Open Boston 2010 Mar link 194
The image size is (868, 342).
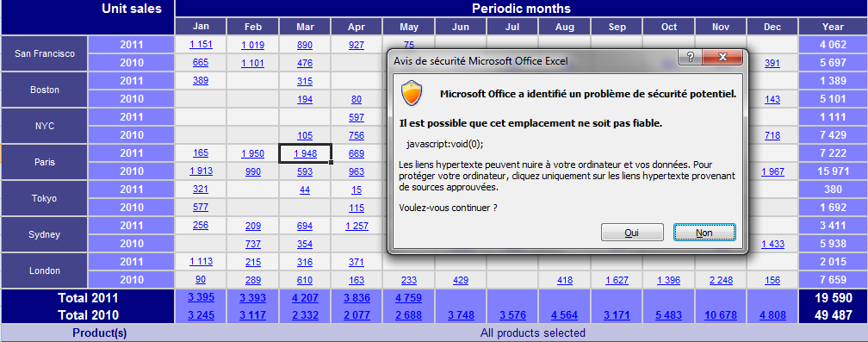pyautogui.click(x=305, y=100)
